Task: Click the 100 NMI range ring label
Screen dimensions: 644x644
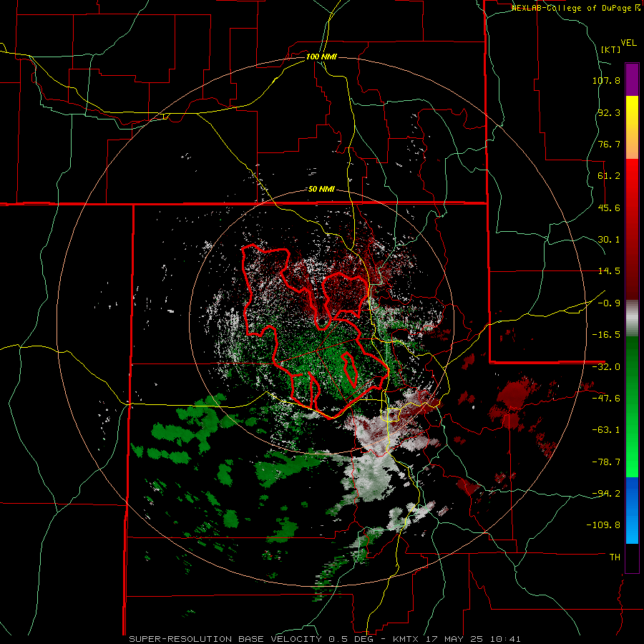Action: 321,57
